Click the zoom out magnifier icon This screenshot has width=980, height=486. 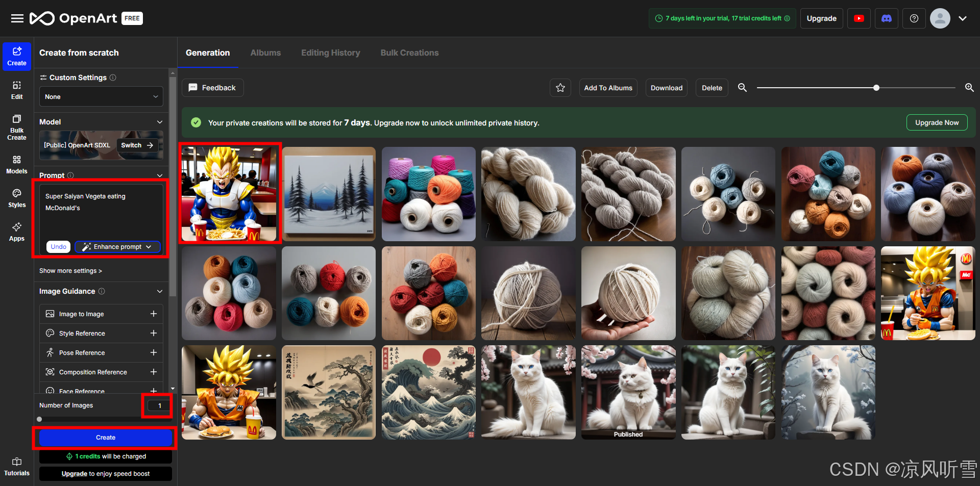[743, 88]
